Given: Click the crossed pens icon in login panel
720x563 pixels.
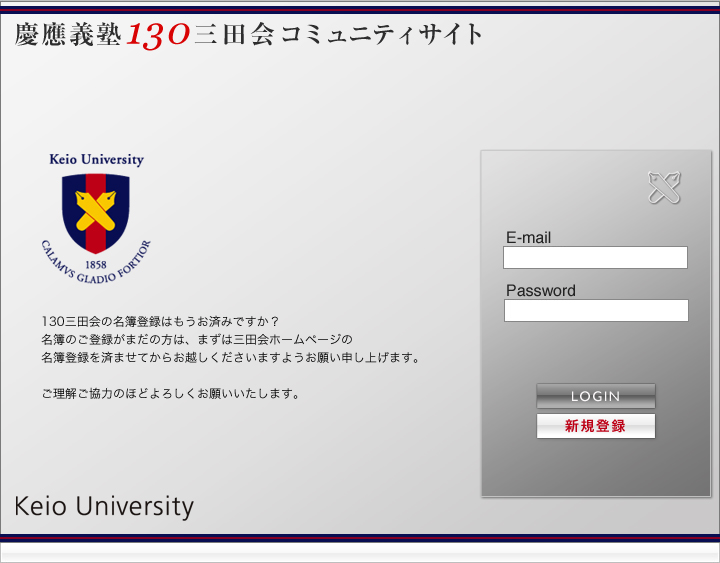Looking at the screenshot, I should coord(664,187).
